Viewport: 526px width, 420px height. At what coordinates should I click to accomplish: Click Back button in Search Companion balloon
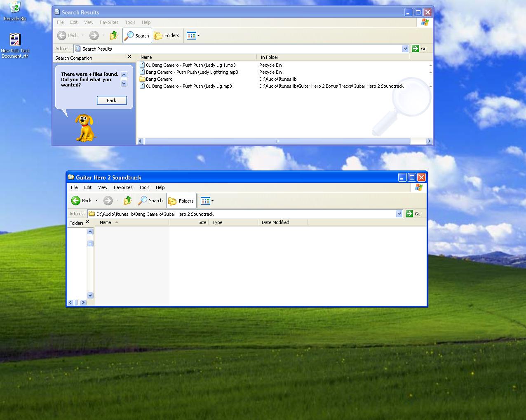tap(112, 100)
